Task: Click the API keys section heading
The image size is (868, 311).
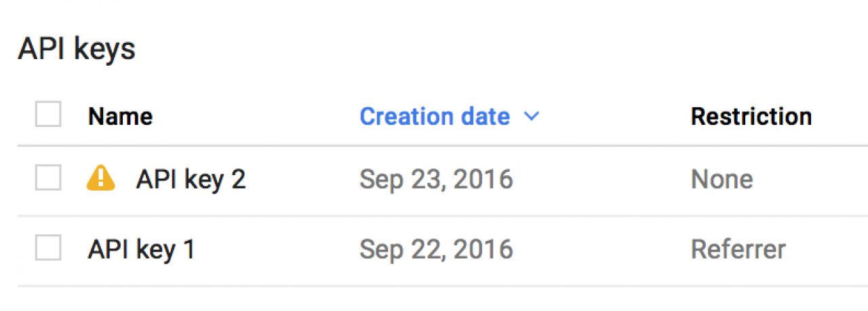Action: [77, 50]
